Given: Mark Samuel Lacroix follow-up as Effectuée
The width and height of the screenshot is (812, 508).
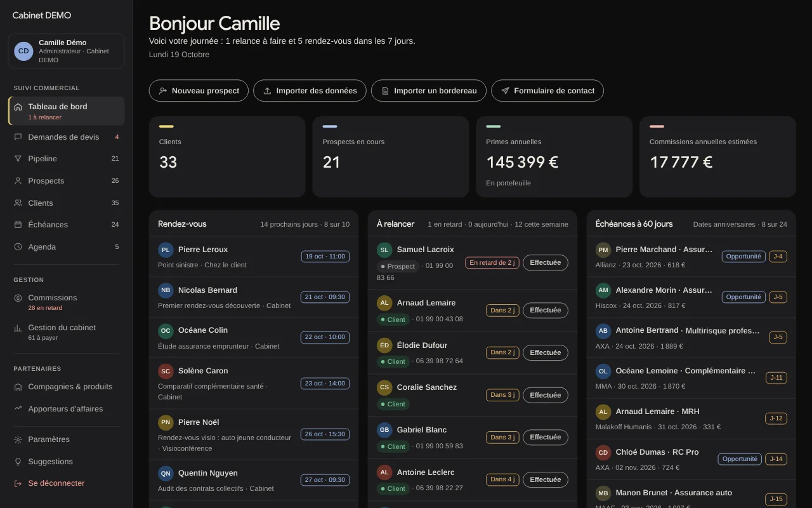Looking at the screenshot, I should pos(546,262).
